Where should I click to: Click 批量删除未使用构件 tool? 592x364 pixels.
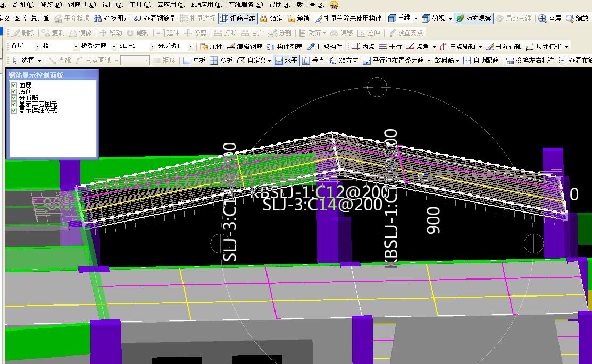pyautogui.click(x=348, y=19)
